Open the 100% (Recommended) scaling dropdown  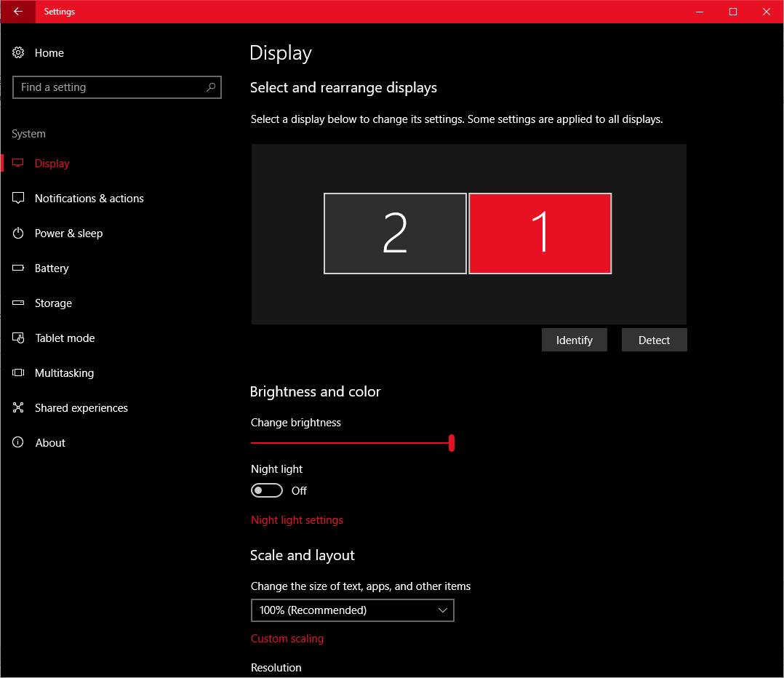point(352,610)
